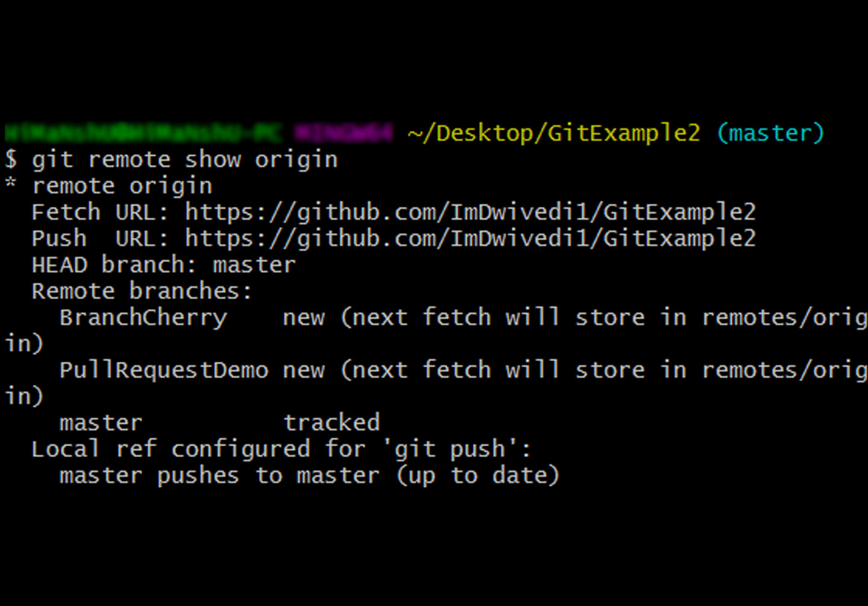Click the 'Remote branches:' heading
This screenshot has width=868, height=606.
(142, 292)
